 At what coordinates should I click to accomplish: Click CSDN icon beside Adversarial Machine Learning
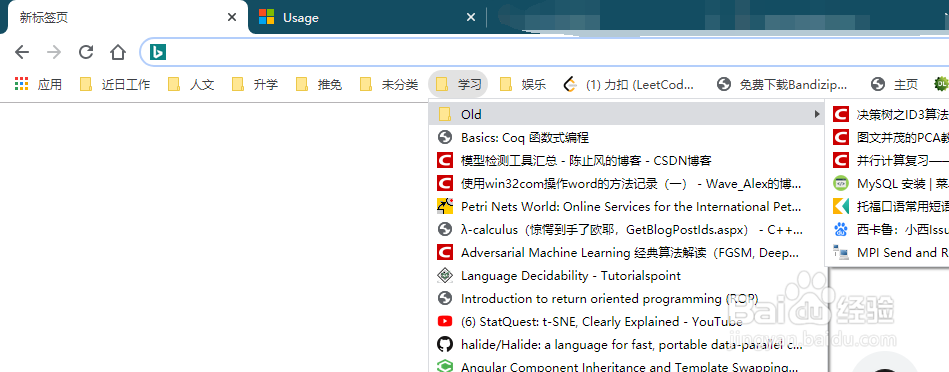(x=445, y=252)
